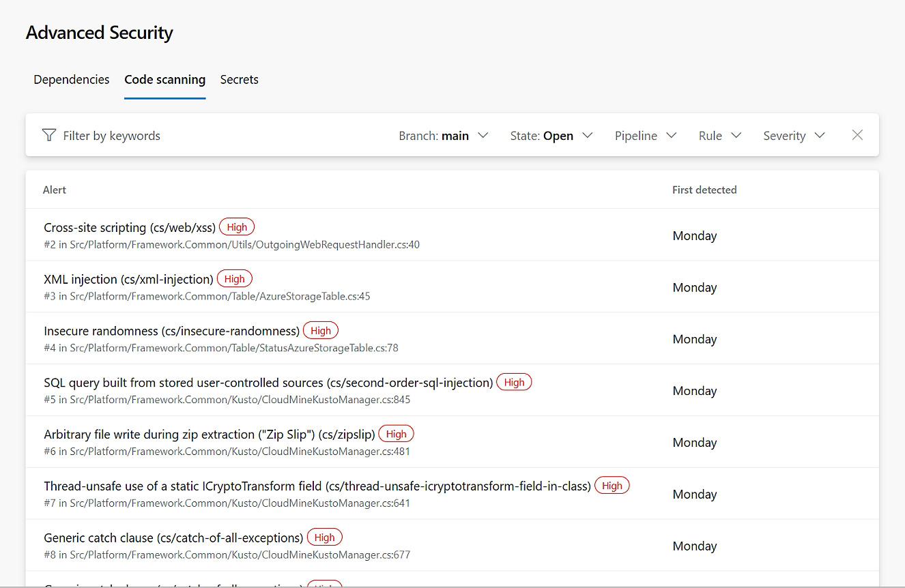Switch to the Secrets tab
Viewport: 905px width, 588px height.
click(x=239, y=80)
